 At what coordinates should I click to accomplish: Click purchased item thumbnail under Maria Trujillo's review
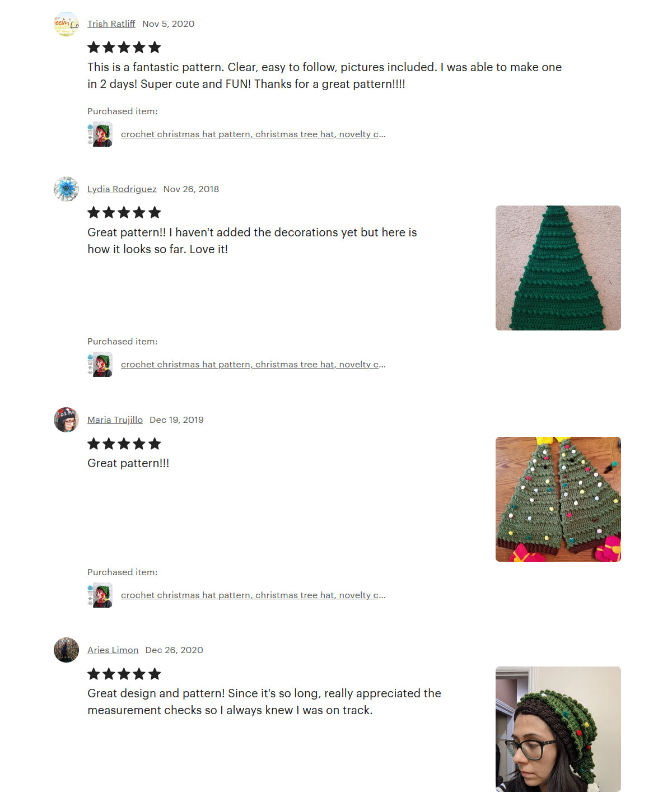click(100, 595)
